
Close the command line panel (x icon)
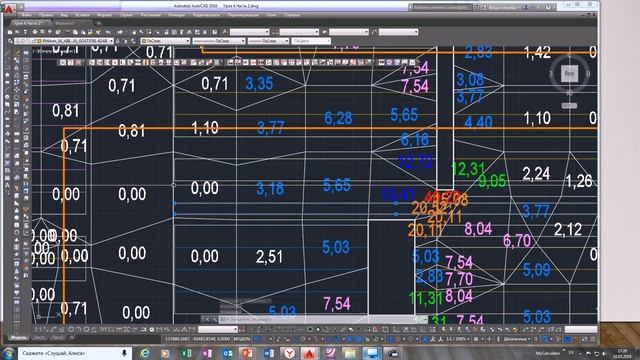pyautogui.click(x=207, y=319)
